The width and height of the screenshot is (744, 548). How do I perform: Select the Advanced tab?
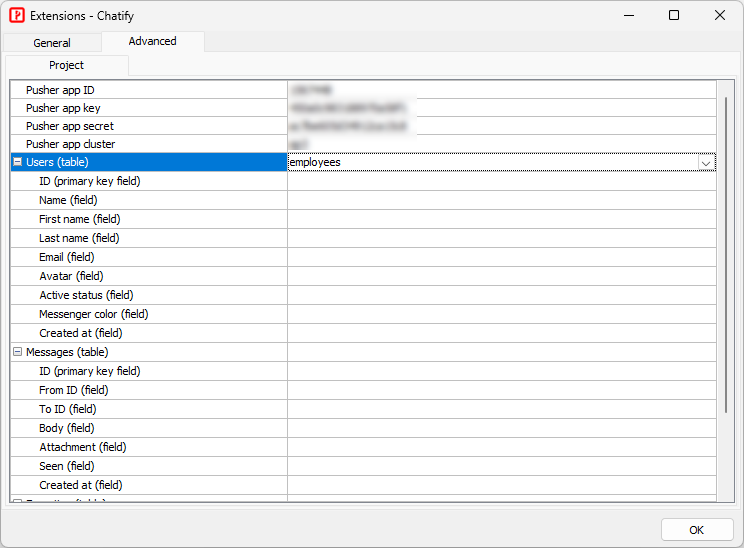coord(152,41)
